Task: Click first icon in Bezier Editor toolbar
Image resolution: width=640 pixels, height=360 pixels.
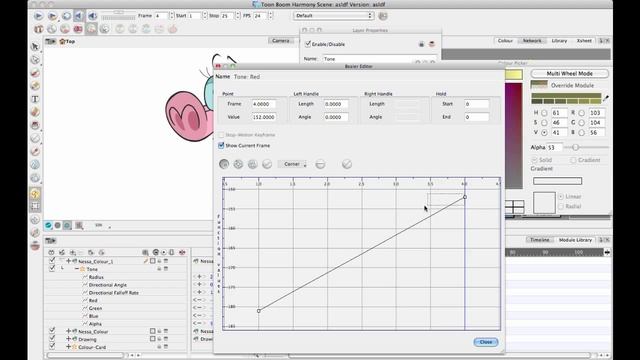Action: (224, 164)
